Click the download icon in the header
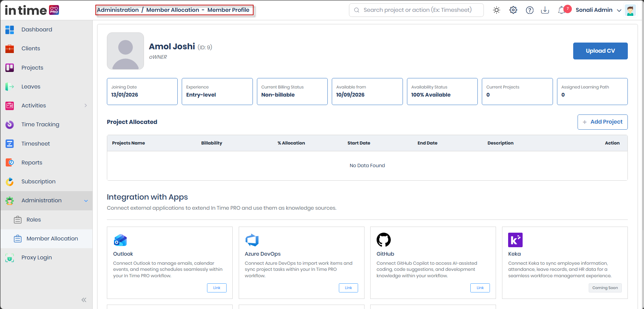Screen dimensions: 644x309 pos(545,10)
